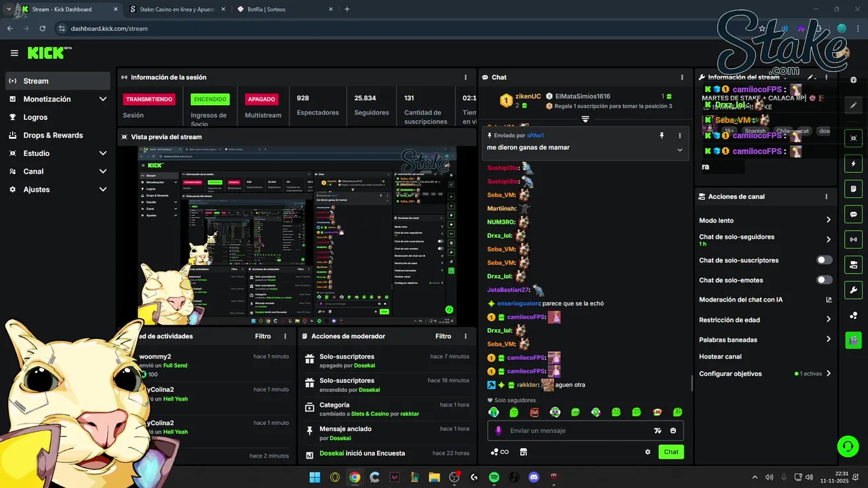Open the channel points infinity icon

click(500, 452)
